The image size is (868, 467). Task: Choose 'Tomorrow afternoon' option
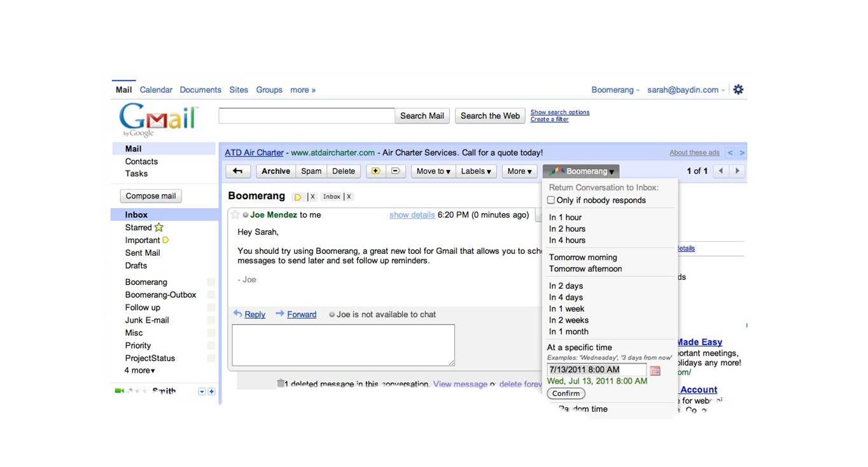[585, 269]
